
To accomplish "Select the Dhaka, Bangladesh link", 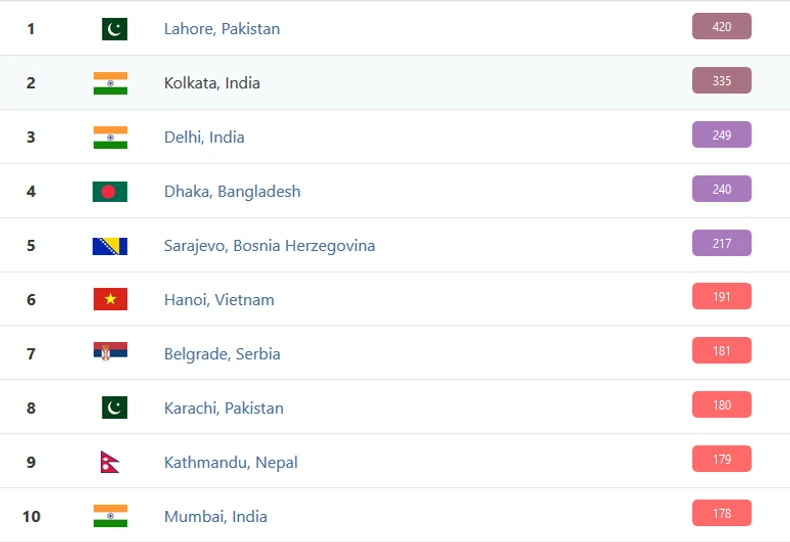I will [232, 191].
